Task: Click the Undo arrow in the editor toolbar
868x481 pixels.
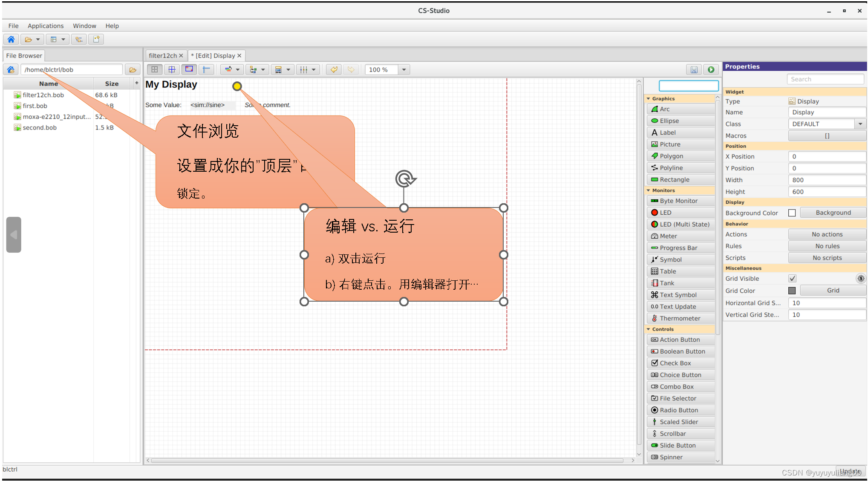Action: coord(334,69)
